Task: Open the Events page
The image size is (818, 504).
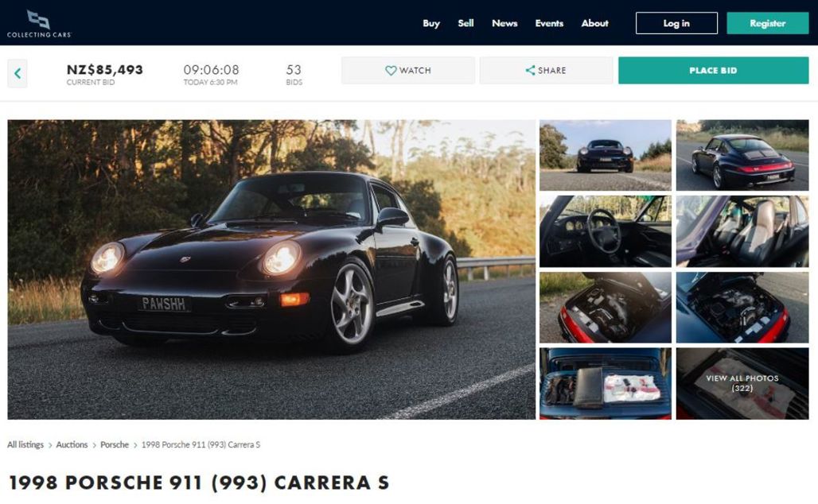Action: click(x=549, y=24)
